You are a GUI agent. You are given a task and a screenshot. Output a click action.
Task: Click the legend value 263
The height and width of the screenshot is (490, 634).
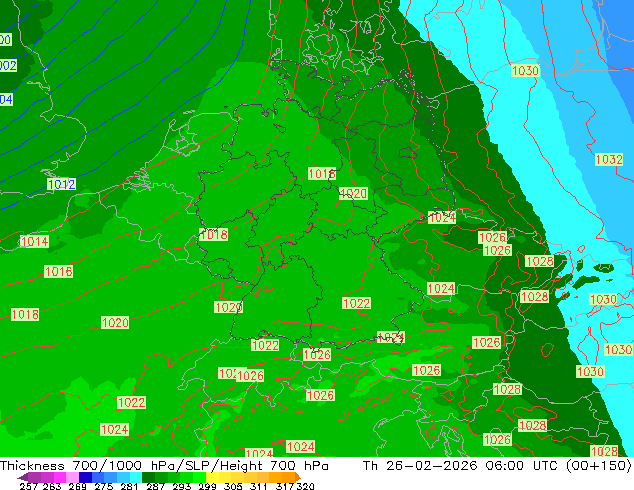click(52, 486)
